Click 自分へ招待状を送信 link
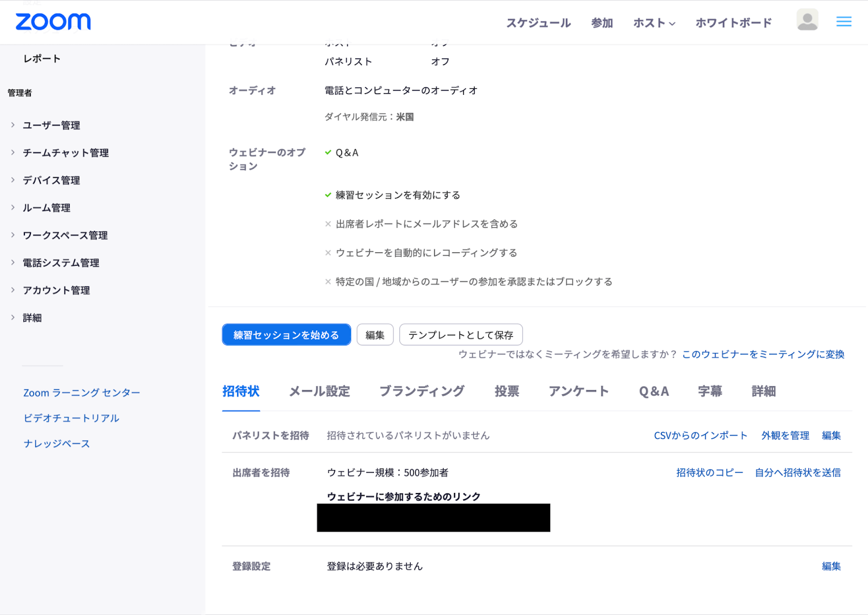The height and width of the screenshot is (615, 868). pos(798,472)
